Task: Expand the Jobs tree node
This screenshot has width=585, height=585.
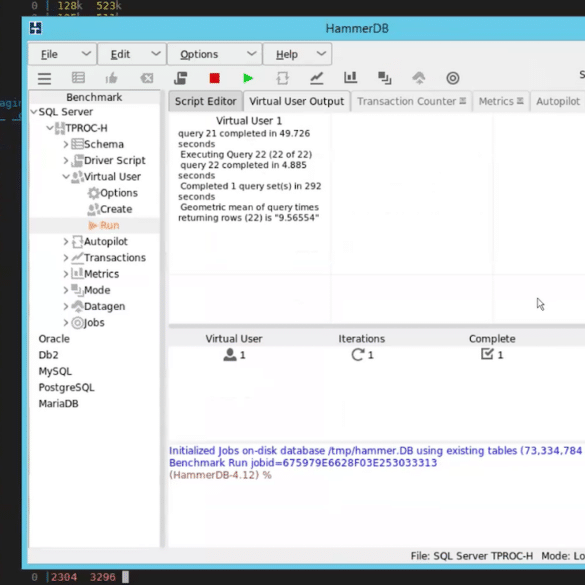Action: pos(66,322)
